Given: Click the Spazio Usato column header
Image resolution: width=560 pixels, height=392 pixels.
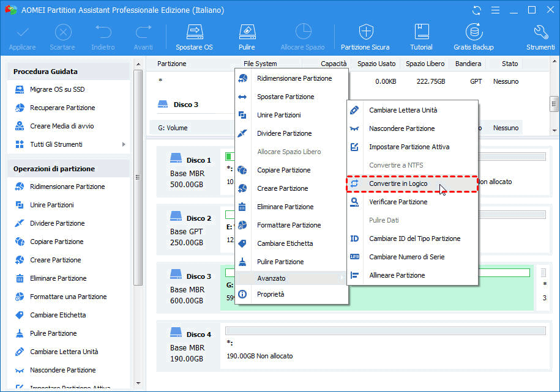Looking at the screenshot, I should pos(376,64).
